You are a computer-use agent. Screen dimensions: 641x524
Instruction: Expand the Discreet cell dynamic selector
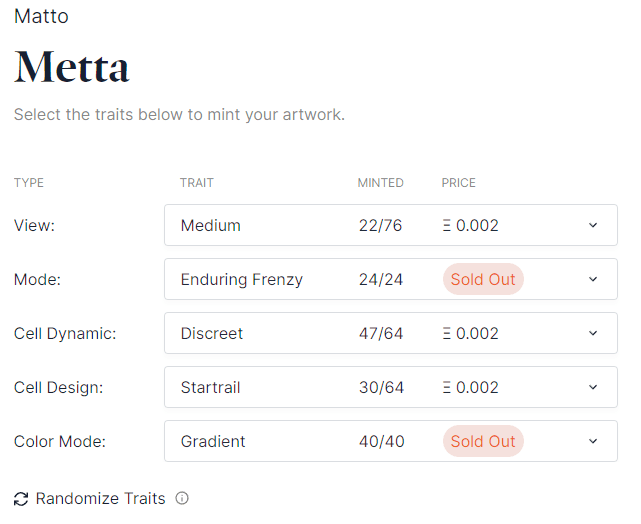click(x=390, y=333)
